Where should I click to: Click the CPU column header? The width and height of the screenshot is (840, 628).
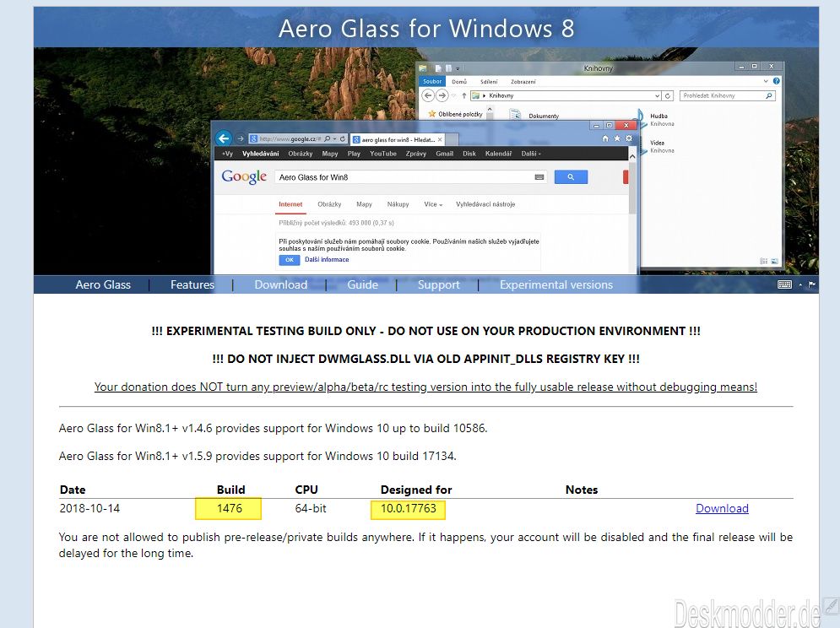(x=306, y=490)
